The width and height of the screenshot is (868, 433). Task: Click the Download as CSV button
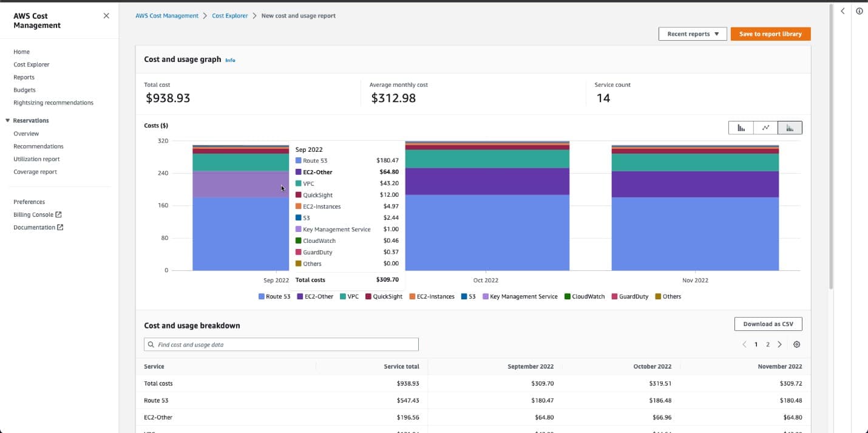pyautogui.click(x=768, y=324)
